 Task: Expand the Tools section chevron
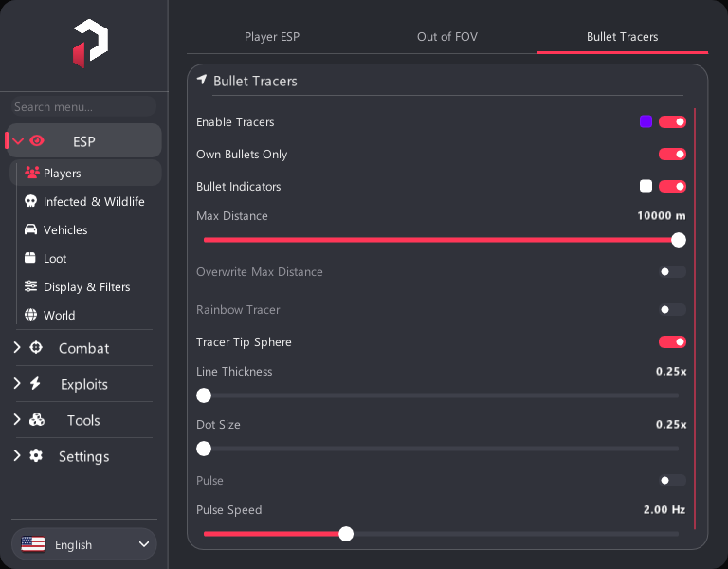tap(17, 419)
